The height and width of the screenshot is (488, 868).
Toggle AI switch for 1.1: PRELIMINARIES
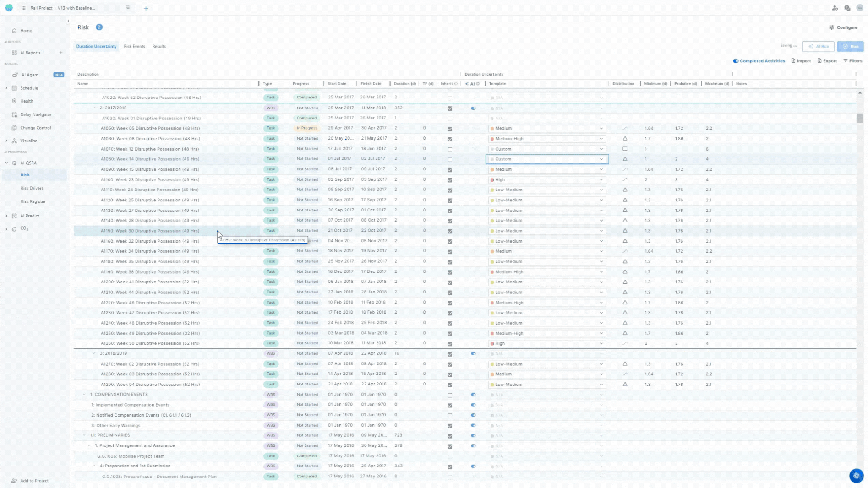(473, 436)
